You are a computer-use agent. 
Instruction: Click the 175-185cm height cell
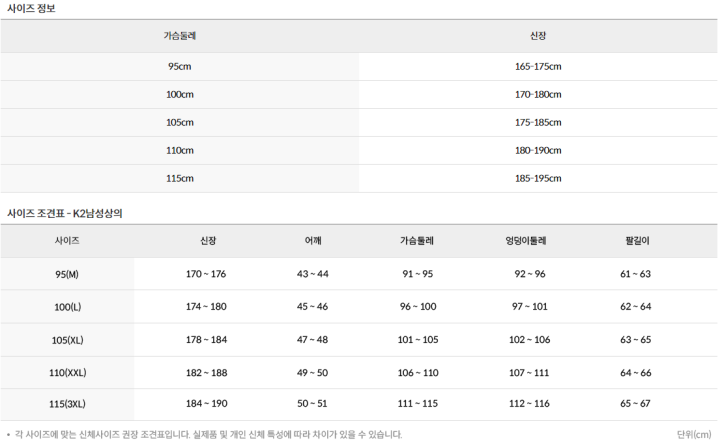(x=538, y=123)
